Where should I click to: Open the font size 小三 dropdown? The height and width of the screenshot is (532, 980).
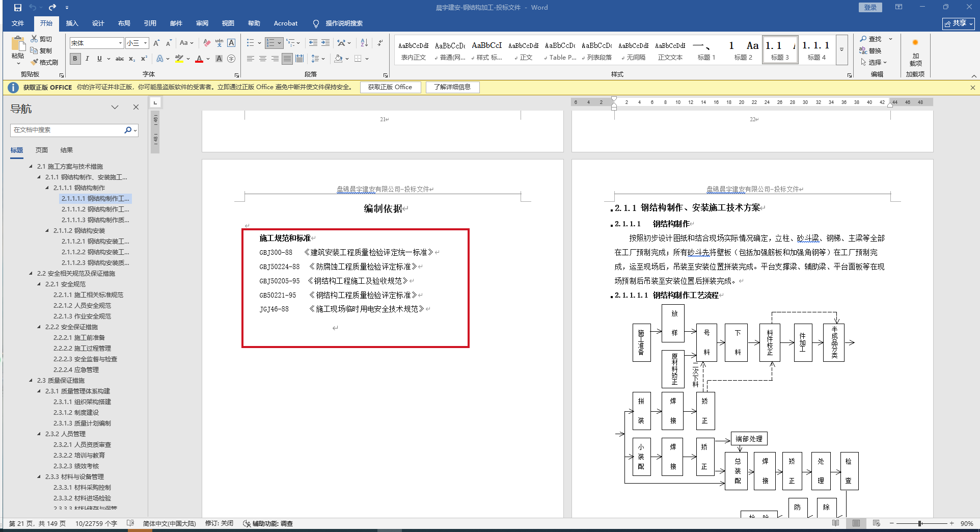point(145,43)
